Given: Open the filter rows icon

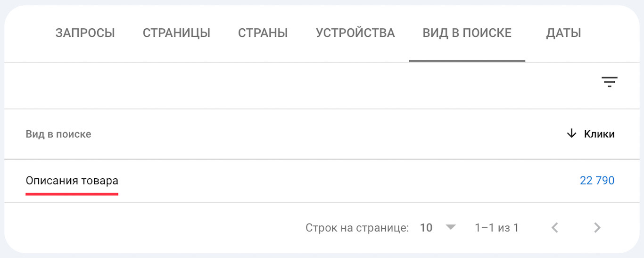Looking at the screenshot, I should pyautogui.click(x=609, y=82).
